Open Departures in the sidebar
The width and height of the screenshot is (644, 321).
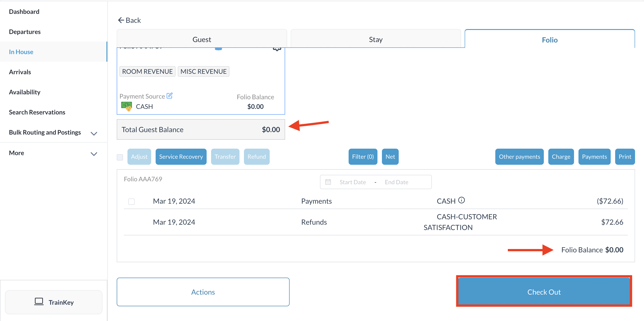click(25, 32)
